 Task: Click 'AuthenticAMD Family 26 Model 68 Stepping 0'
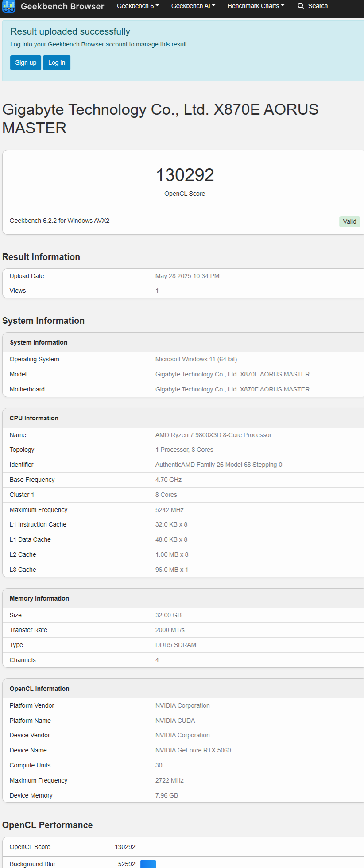point(219,465)
